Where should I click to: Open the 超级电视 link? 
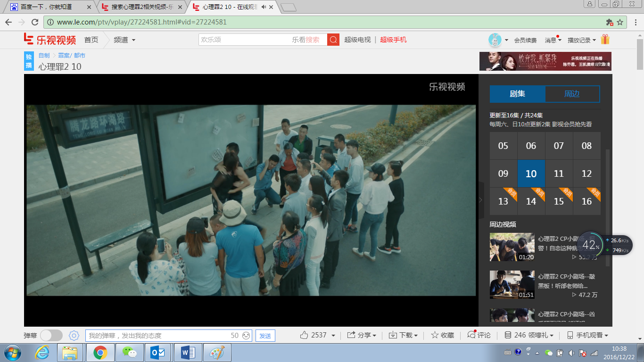tap(357, 40)
